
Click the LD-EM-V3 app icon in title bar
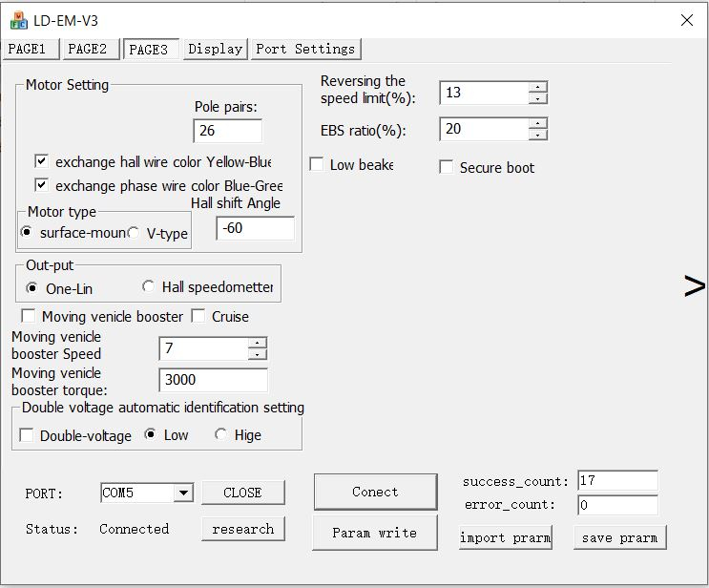point(18,20)
